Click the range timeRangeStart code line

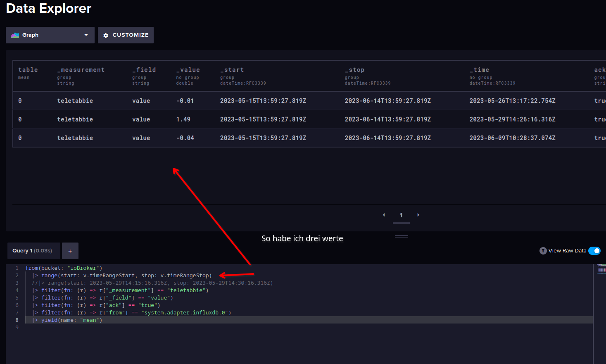tap(122, 276)
